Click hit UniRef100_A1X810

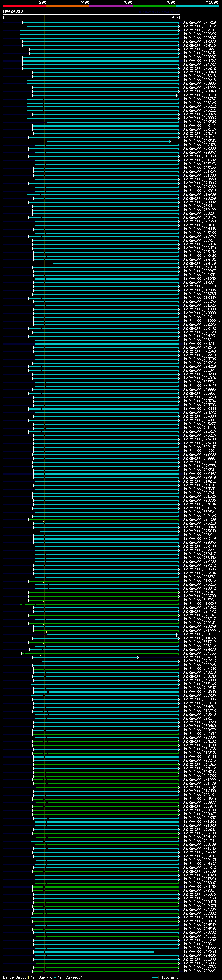(199, 581)
